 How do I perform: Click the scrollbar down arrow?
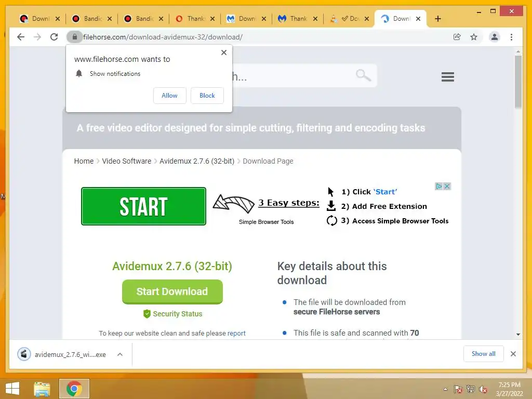coord(518,334)
